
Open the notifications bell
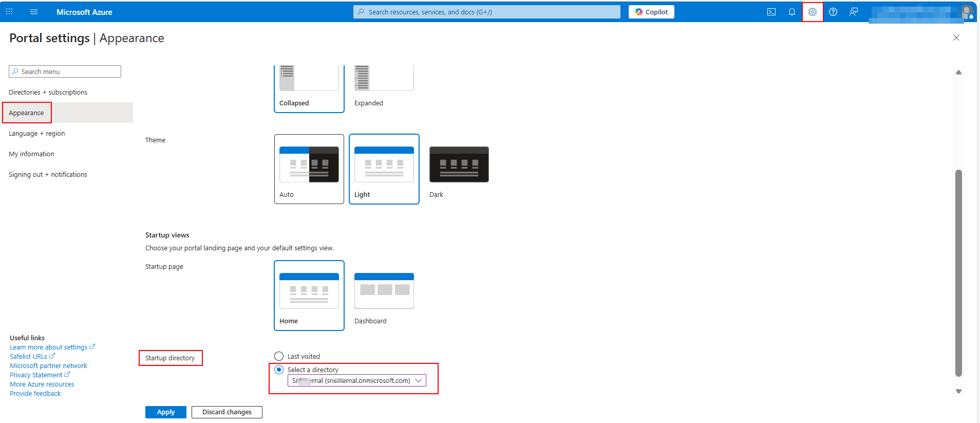tap(792, 12)
